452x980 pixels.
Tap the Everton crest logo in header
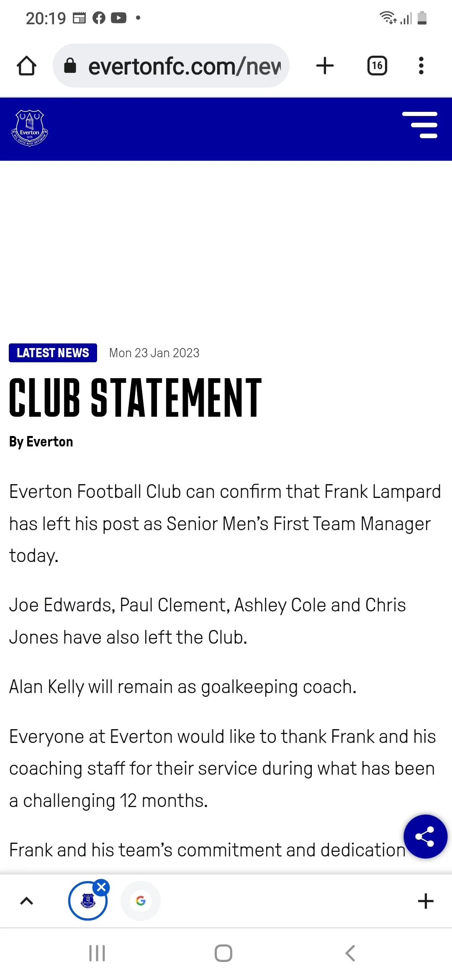click(30, 128)
